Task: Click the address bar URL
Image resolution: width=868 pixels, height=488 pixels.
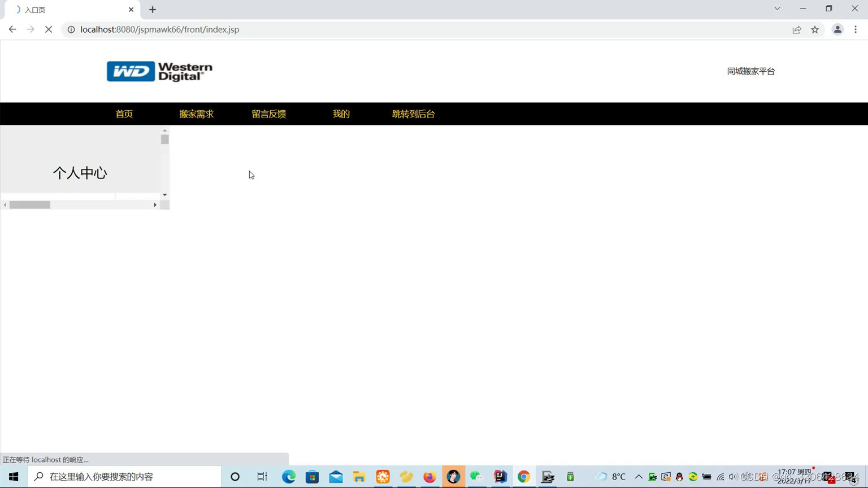Action: click(159, 29)
